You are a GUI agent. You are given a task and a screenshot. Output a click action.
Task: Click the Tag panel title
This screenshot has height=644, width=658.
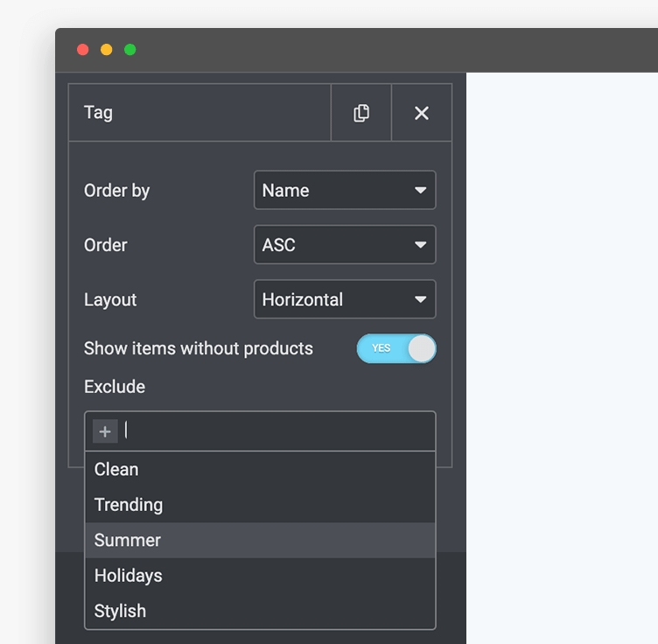pos(98,113)
